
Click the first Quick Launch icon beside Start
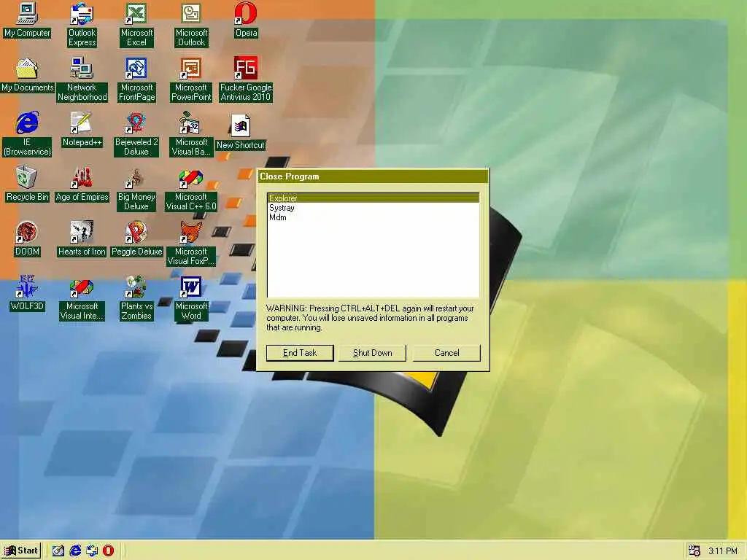pyautogui.click(x=58, y=551)
